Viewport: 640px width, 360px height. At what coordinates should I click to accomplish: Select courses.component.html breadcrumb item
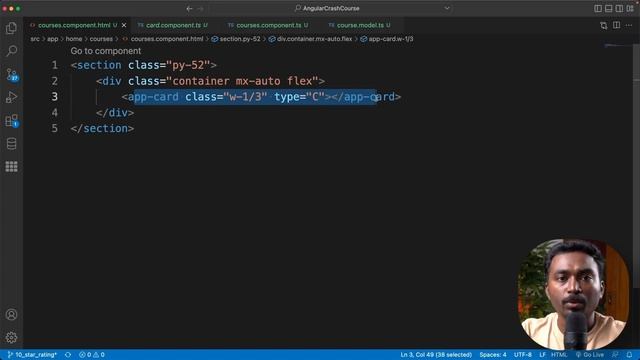pyautogui.click(x=163, y=39)
